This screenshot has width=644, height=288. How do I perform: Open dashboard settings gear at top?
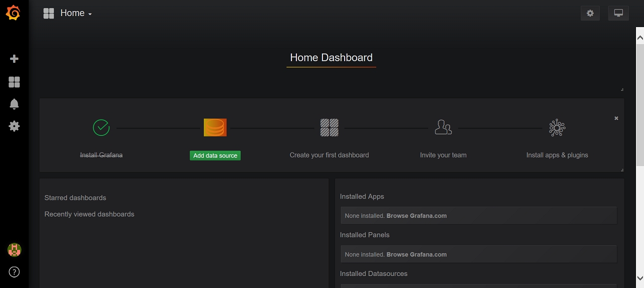[590, 13]
